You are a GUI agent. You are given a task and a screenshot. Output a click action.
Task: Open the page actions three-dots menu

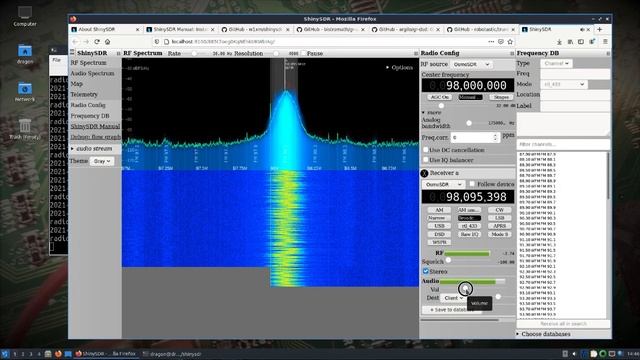click(x=491, y=42)
